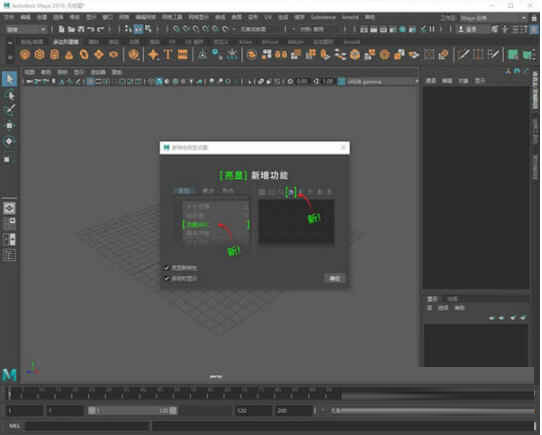The image size is (542, 435).
Task: Click the Open scene icon in status line
Action: tap(71, 29)
